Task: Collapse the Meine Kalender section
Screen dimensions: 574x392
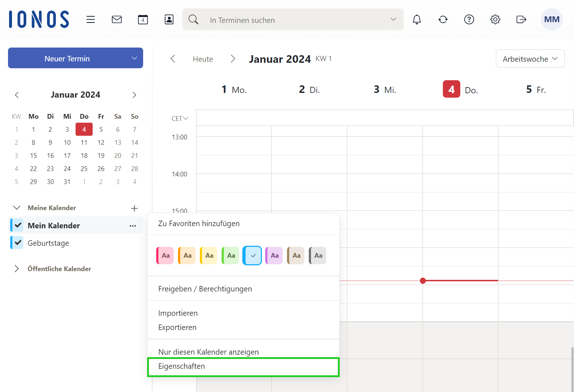Action: 17,208
